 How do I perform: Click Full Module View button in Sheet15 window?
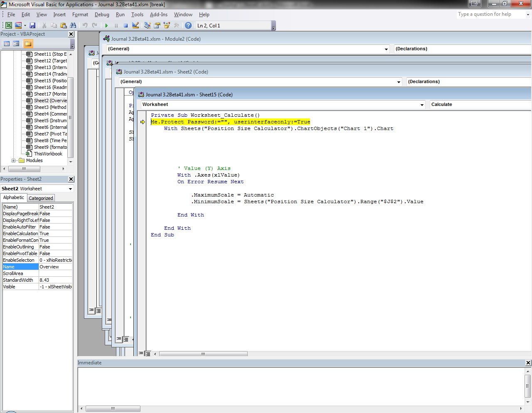point(148,354)
